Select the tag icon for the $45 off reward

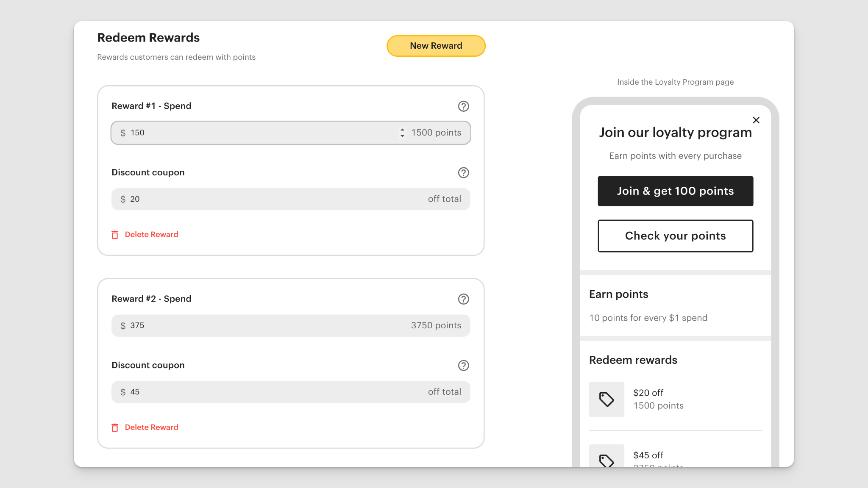click(x=606, y=462)
